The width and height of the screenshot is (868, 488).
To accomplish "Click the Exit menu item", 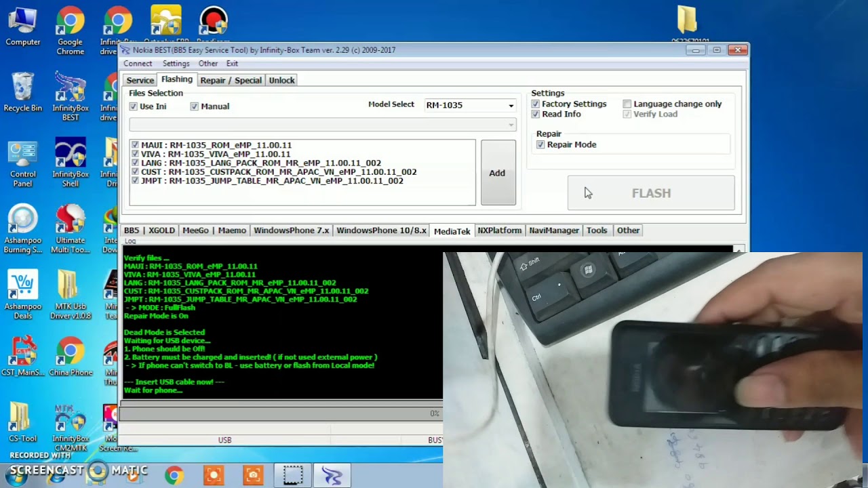I will 232,64.
